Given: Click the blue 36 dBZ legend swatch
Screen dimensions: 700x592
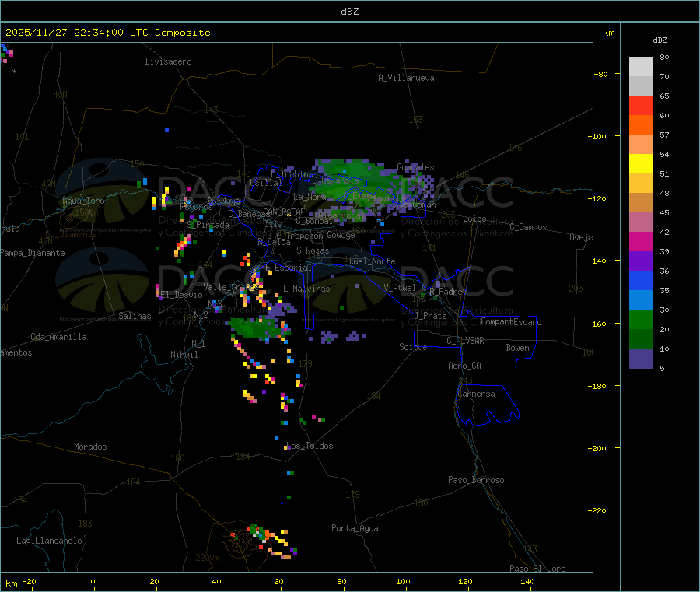Looking at the screenshot, I should 641,280.
